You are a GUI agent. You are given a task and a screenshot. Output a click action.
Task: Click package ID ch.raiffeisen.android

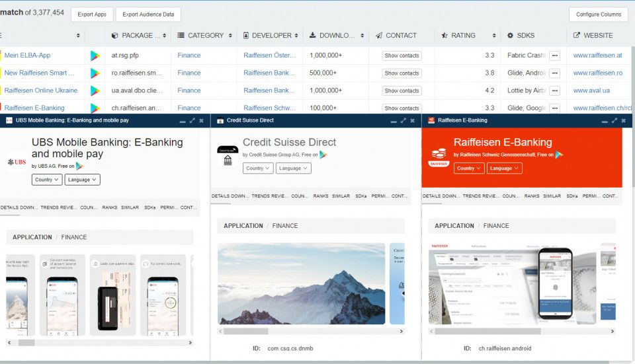coord(505,348)
